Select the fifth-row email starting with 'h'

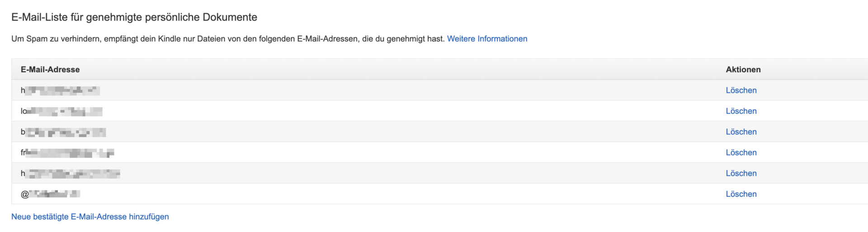click(x=70, y=174)
